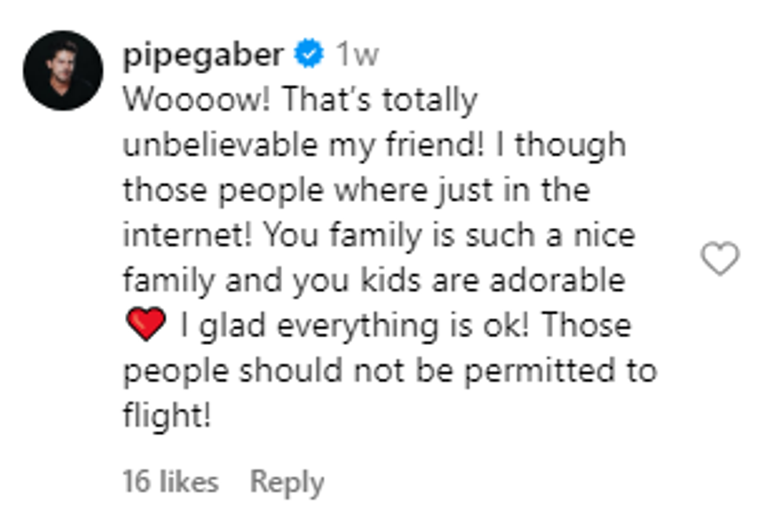The width and height of the screenshot is (770, 532).
Task: Click the "1w" comment timestamp
Action: [x=357, y=55]
